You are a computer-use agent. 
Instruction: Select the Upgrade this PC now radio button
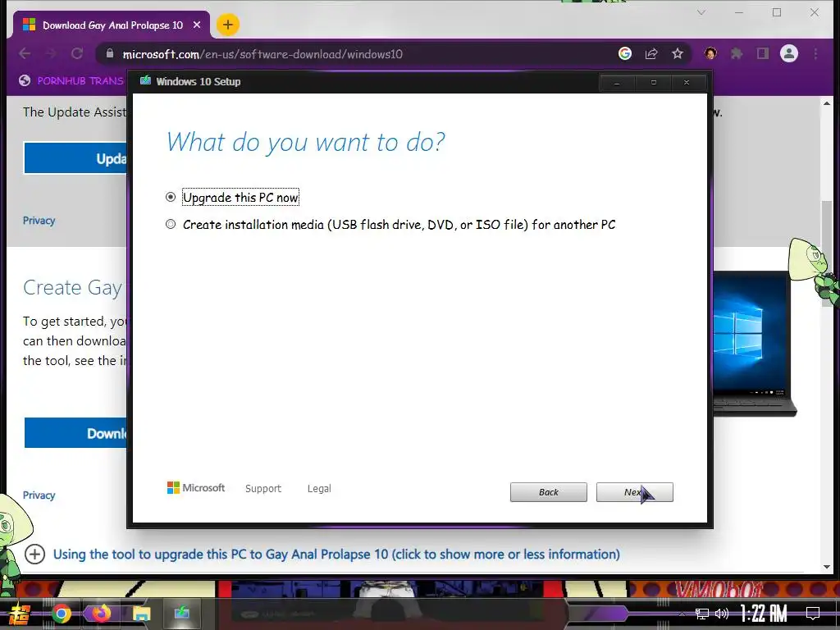[171, 197]
